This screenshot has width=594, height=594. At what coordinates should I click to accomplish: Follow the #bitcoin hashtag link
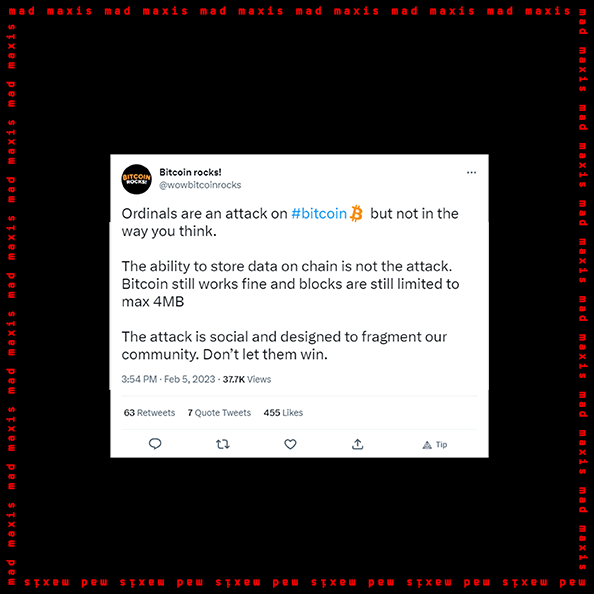point(319,214)
